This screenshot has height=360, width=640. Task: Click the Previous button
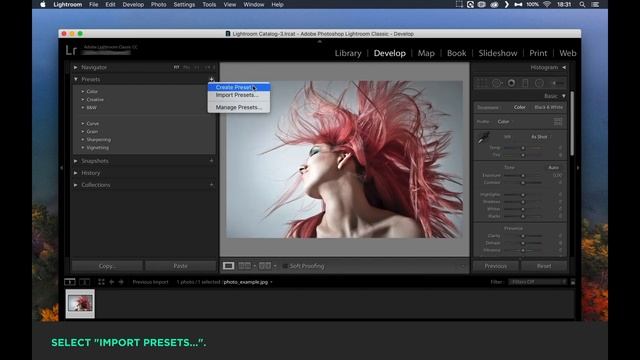coord(496,266)
